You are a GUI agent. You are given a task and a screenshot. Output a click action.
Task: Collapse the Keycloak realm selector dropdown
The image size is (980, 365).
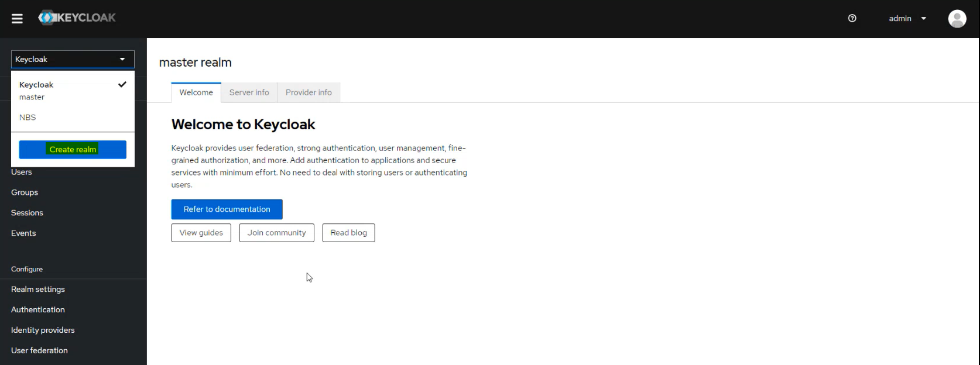coord(73,59)
